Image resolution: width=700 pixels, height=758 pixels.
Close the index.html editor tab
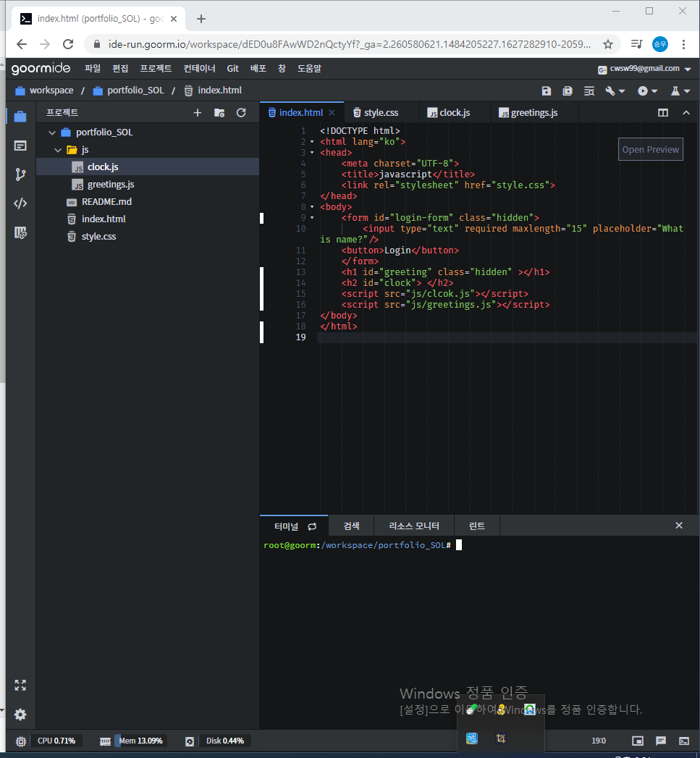(x=332, y=113)
